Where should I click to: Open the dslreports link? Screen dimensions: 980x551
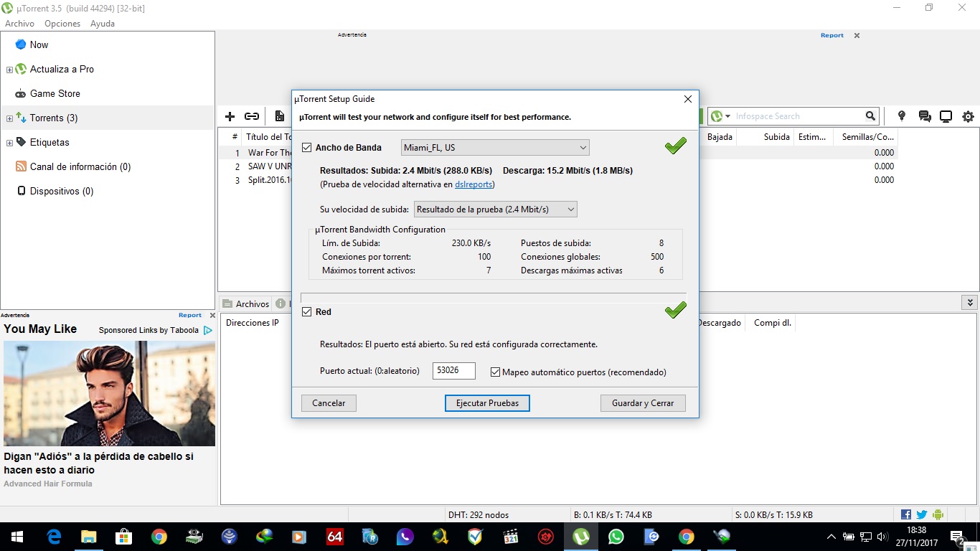pyautogui.click(x=473, y=184)
